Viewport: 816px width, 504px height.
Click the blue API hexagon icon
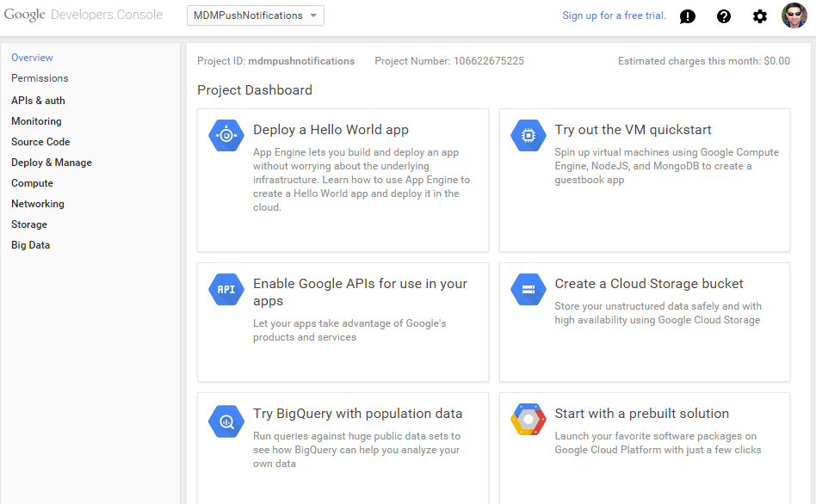pos(226,289)
